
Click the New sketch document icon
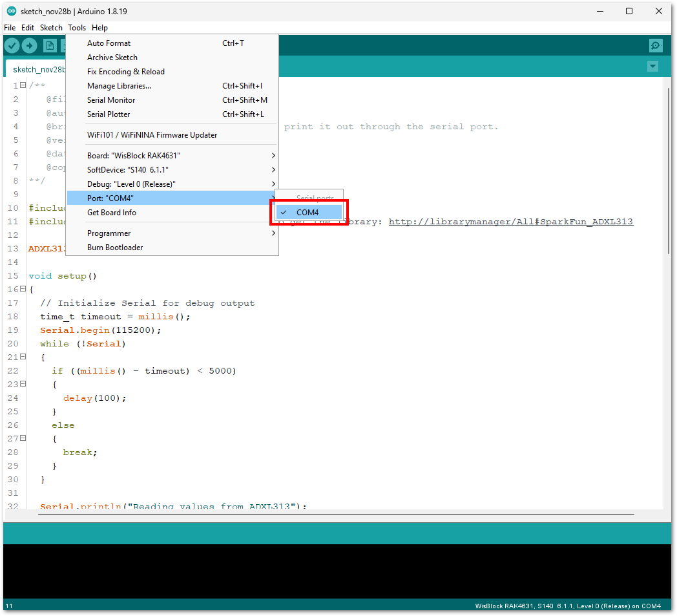[50, 45]
